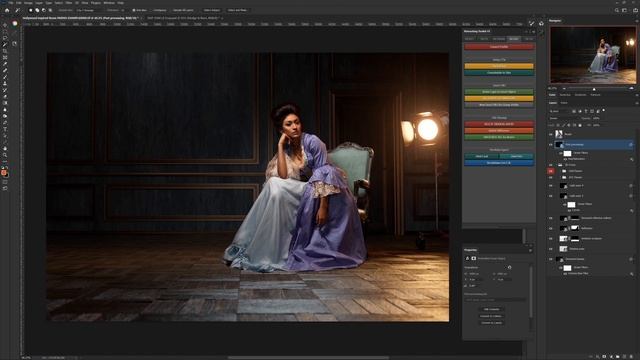Viewport: 640px width, 360px height.
Task: Switch to the second document tab
Action: click(x=183, y=18)
